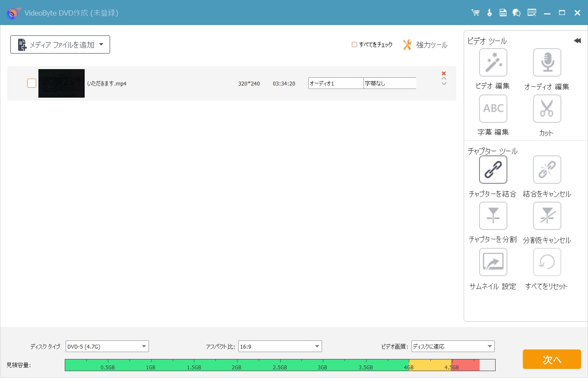Open the オーディオ1 audio track dropdown
The image size is (588, 378).
click(336, 83)
